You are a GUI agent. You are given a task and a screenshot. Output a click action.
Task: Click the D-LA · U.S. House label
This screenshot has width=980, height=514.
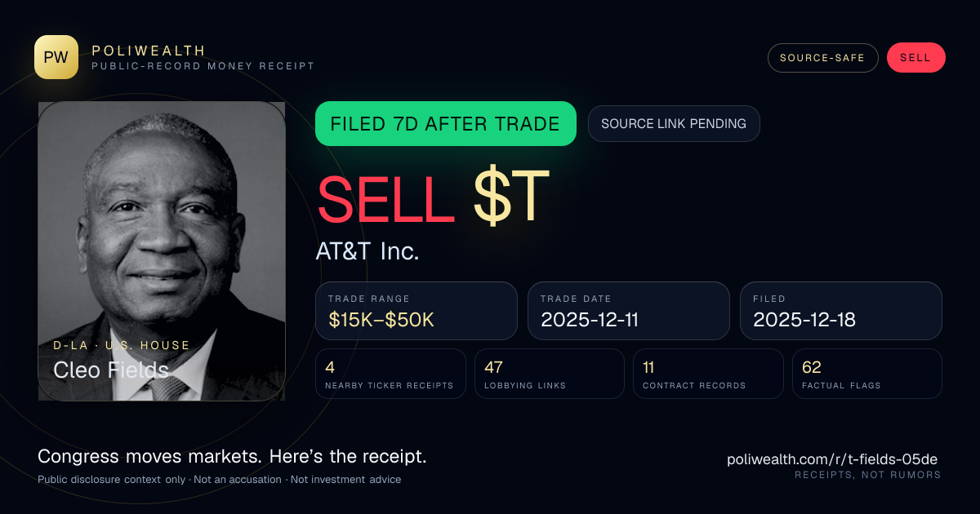coord(122,345)
